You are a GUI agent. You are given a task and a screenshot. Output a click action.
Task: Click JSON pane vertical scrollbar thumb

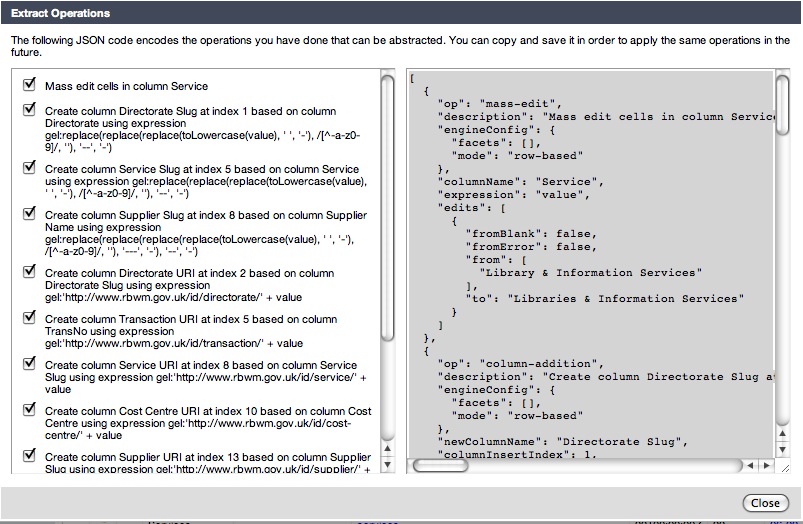[x=782, y=105]
